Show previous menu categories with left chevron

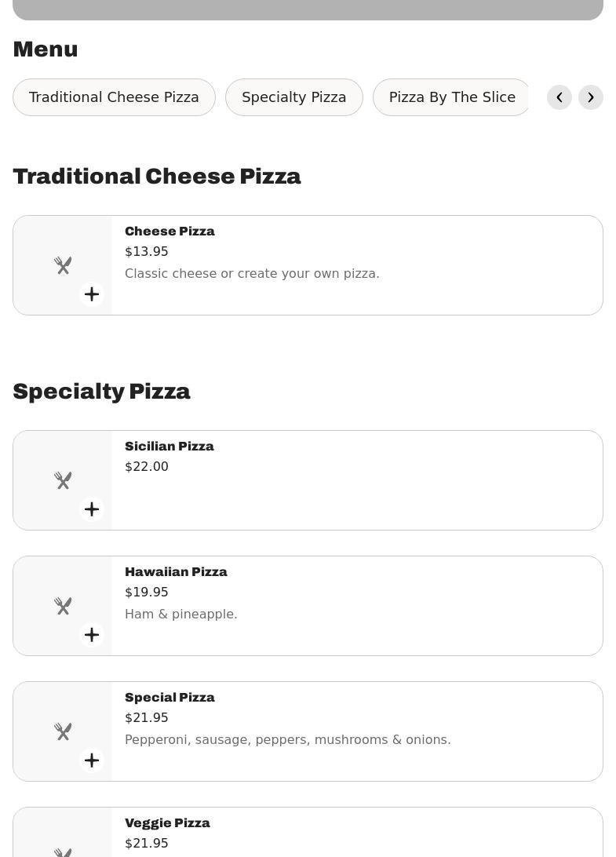coord(560,97)
